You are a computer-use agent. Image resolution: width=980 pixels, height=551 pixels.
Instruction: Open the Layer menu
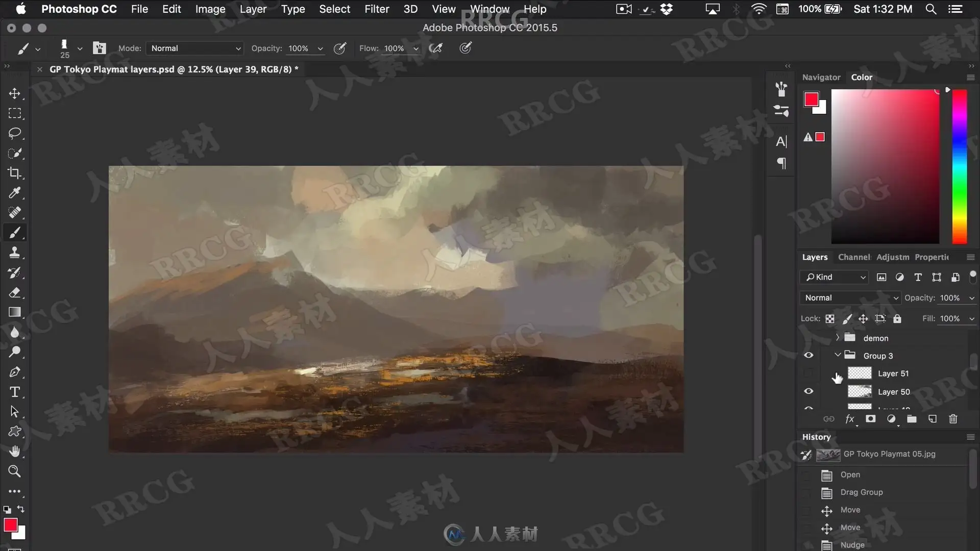click(253, 9)
